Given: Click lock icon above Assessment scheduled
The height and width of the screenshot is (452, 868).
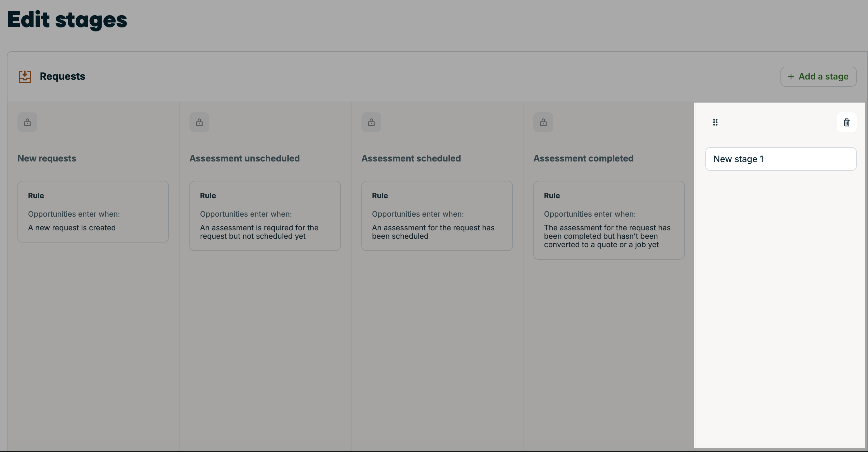Looking at the screenshot, I should click(x=371, y=122).
